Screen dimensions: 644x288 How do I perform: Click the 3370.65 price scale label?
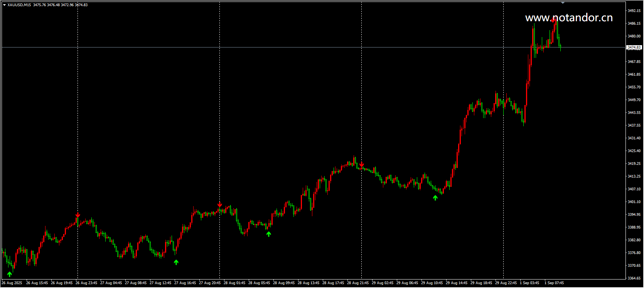tap(634, 266)
